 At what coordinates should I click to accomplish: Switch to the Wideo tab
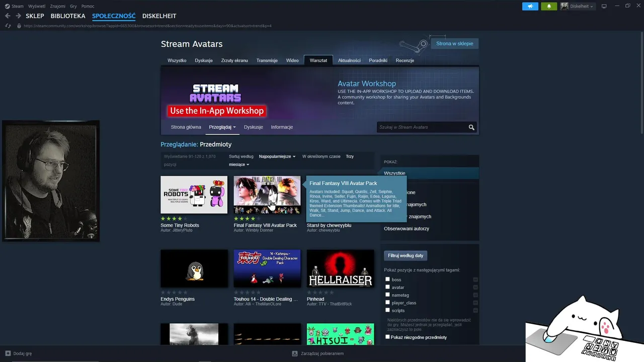[292, 60]
